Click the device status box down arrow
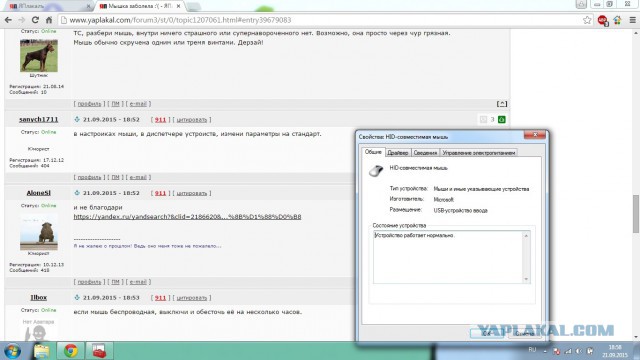 [x=526, y=279]
